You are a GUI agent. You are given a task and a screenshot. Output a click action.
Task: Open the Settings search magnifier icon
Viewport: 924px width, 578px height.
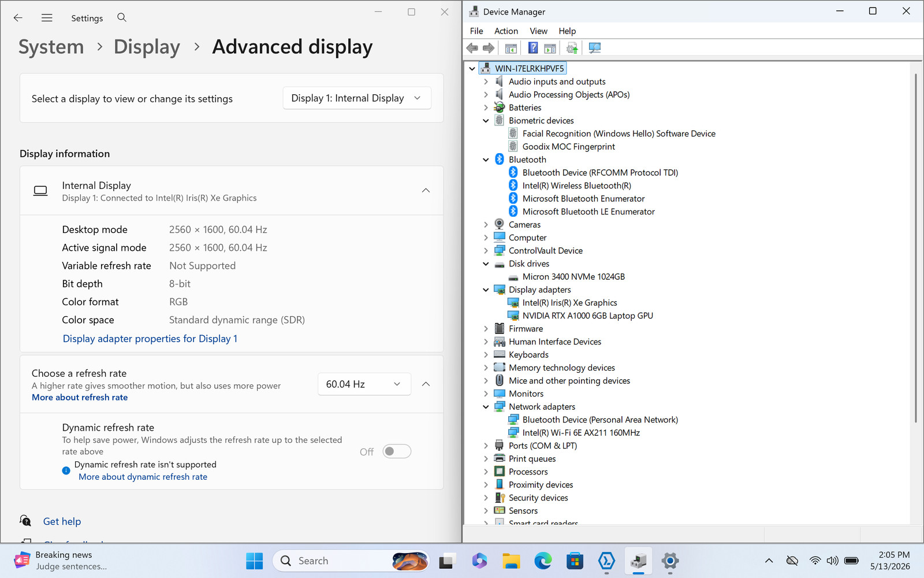(x=122, y=17)
